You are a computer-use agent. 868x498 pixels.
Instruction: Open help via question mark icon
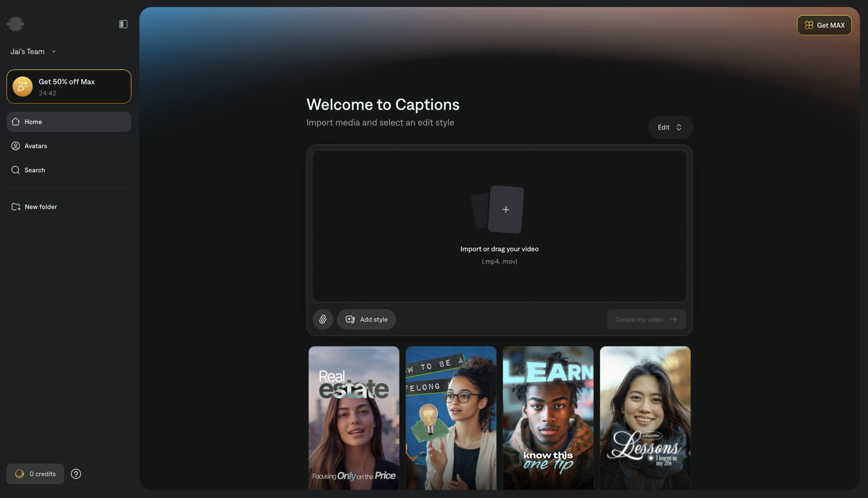click(76, 474)
